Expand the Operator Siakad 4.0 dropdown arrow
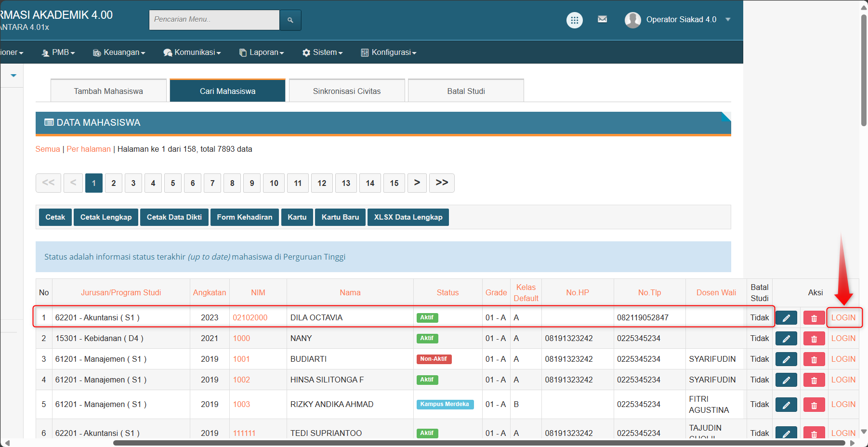Viewport: 868px width, 447px height. tap(728, 20)
